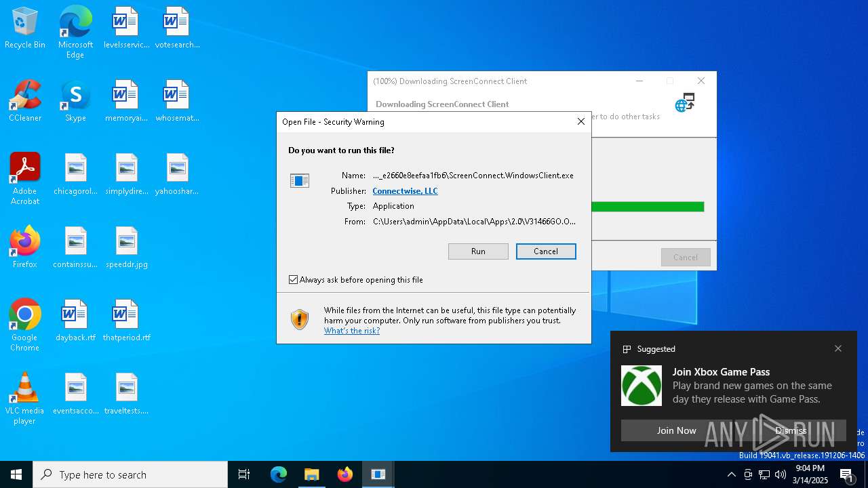The image size is (868, 488).
Task: Open CCleaner desktop shortcut
Action: [25, 102]
